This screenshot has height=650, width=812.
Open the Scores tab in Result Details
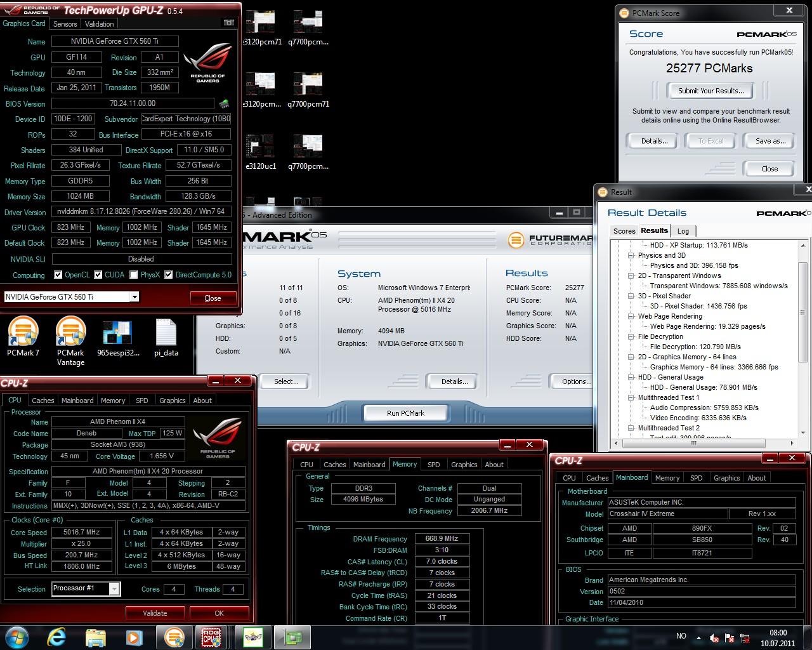(624, 231)
